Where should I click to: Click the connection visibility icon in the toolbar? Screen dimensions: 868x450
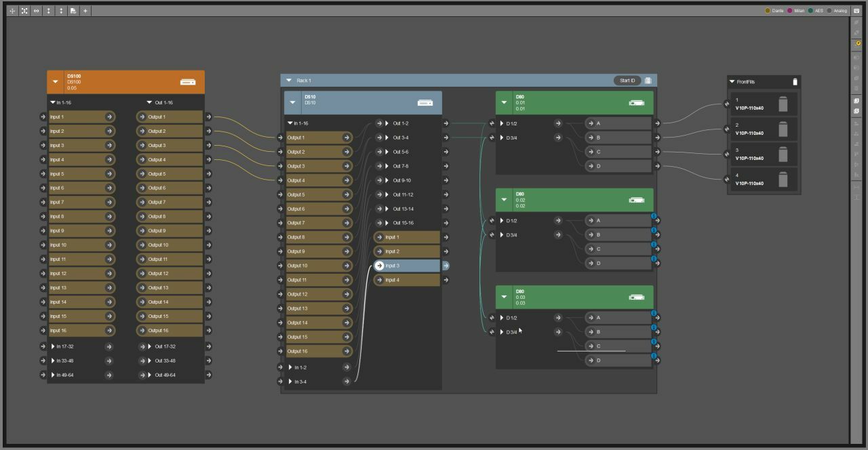coord(36,10)
